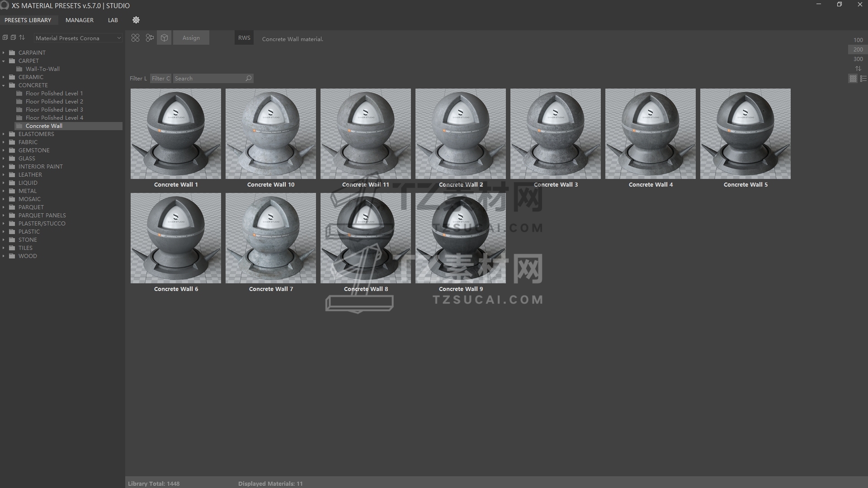Click the sort folders arrows icon
Screen dimensions: 868x488
click(22, 38)
